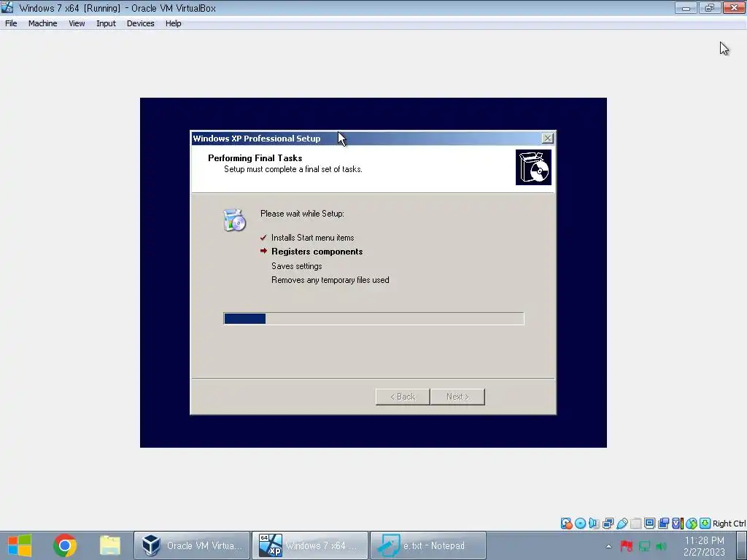Image resolution: width=747 pixels, height=560 pixels.
Task: Click the 'Registers components' text
Action: (x=317, y=252)
